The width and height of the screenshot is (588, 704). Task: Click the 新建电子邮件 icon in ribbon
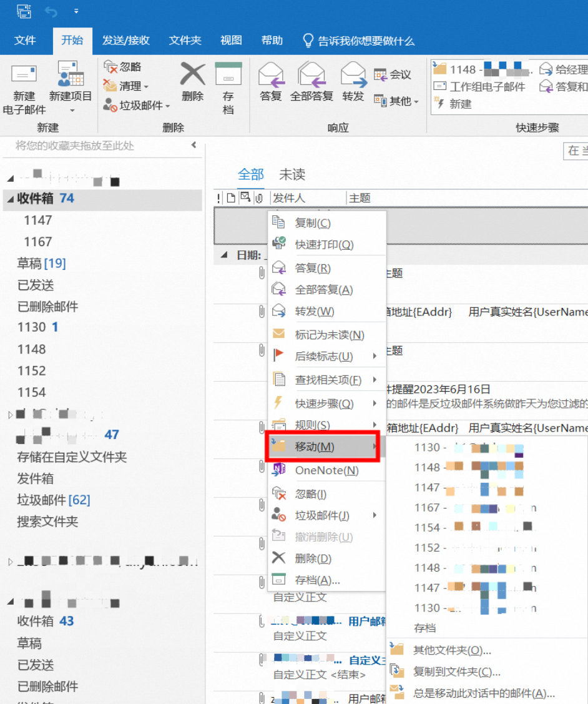[24, 76]
